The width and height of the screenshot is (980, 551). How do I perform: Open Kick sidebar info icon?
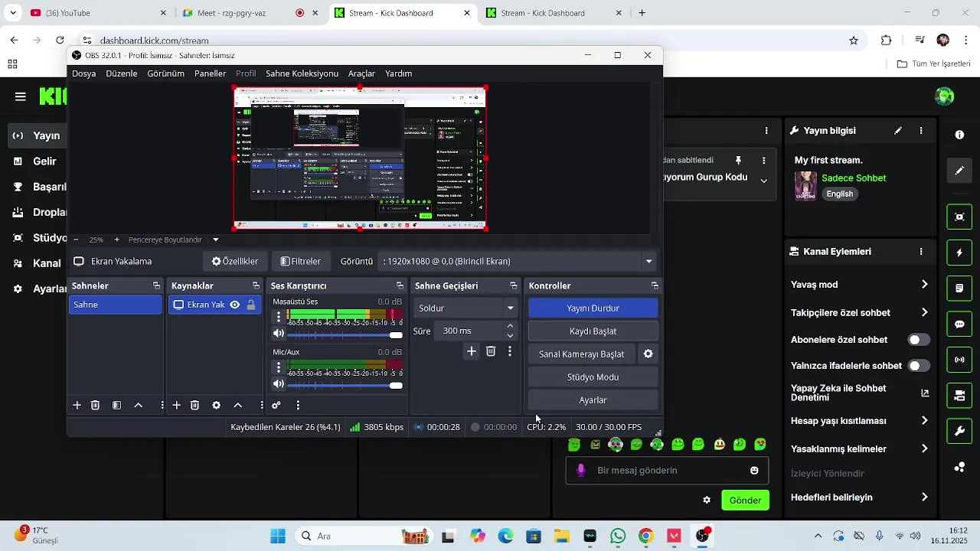[959, 135]
